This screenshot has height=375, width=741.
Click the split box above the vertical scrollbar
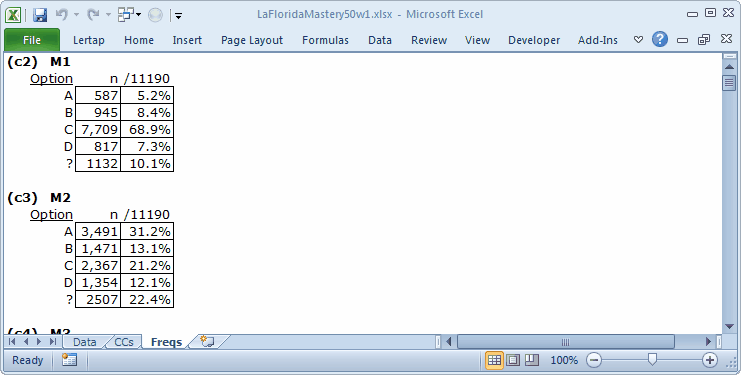729,56
